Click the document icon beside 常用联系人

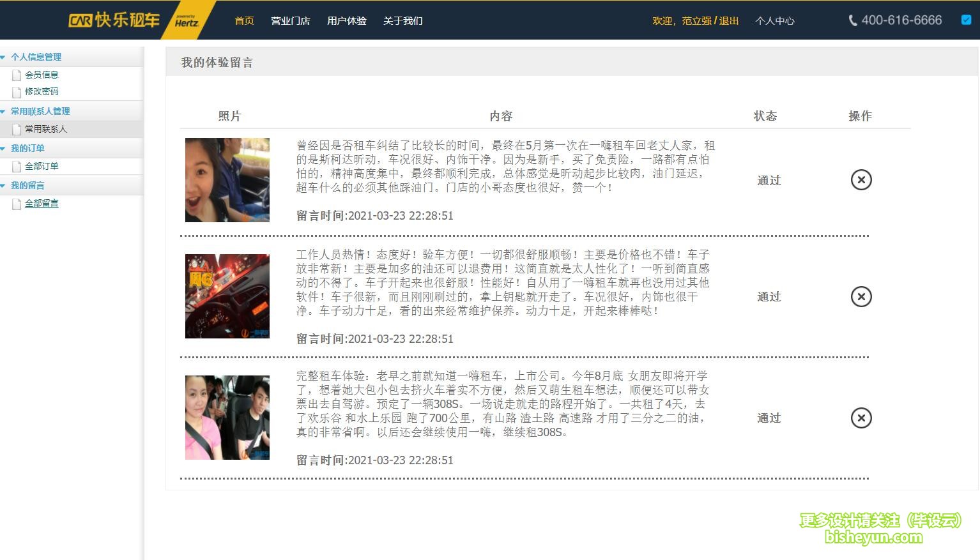(x=17, y=129)
